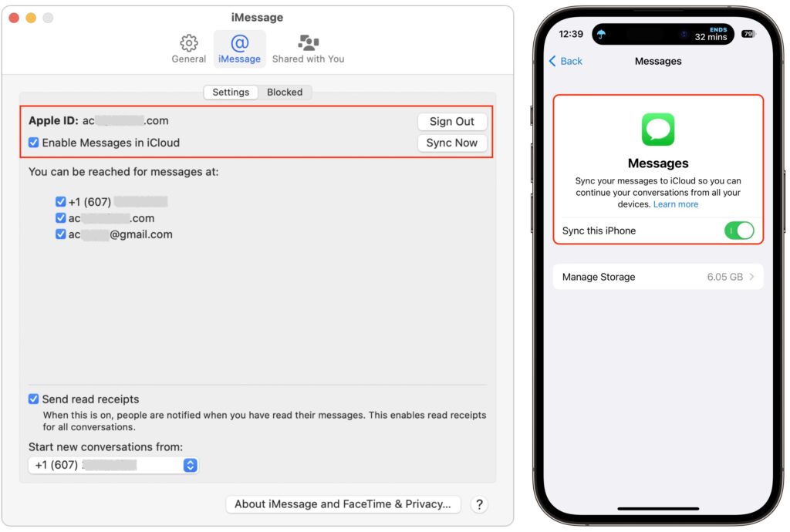Tap the ENDS 32 mins timer pill
Viewport: 790px width, 532px height.
coord(710,33)
